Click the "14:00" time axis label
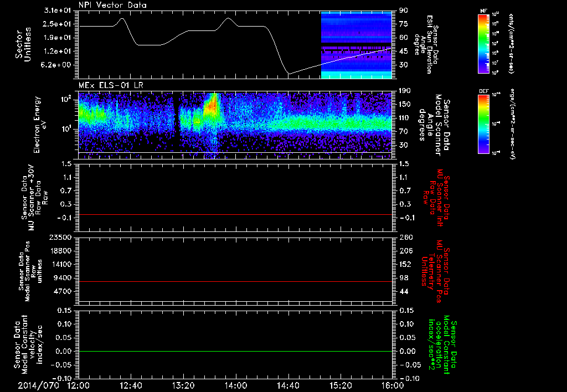This screenshot has width=567, height=392. pos(236,385)
